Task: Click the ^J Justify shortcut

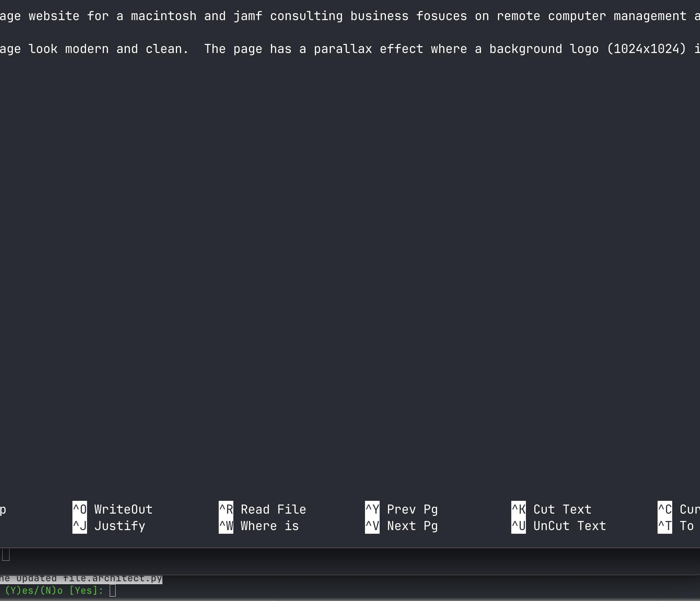Action: (x=109, y=525)
